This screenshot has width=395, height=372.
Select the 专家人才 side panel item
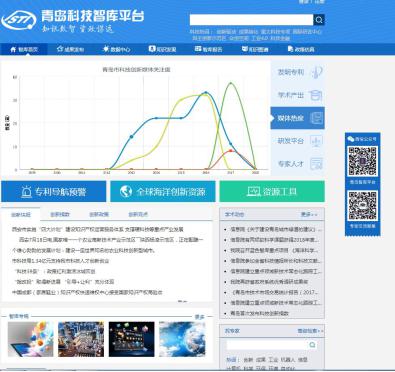(x=297, y=164)
